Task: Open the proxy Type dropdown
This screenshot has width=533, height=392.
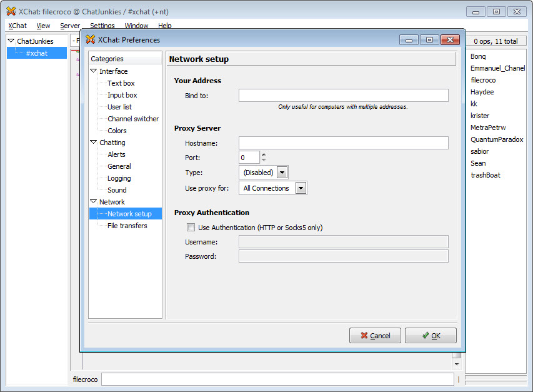Action: click(x=282, y=173)
